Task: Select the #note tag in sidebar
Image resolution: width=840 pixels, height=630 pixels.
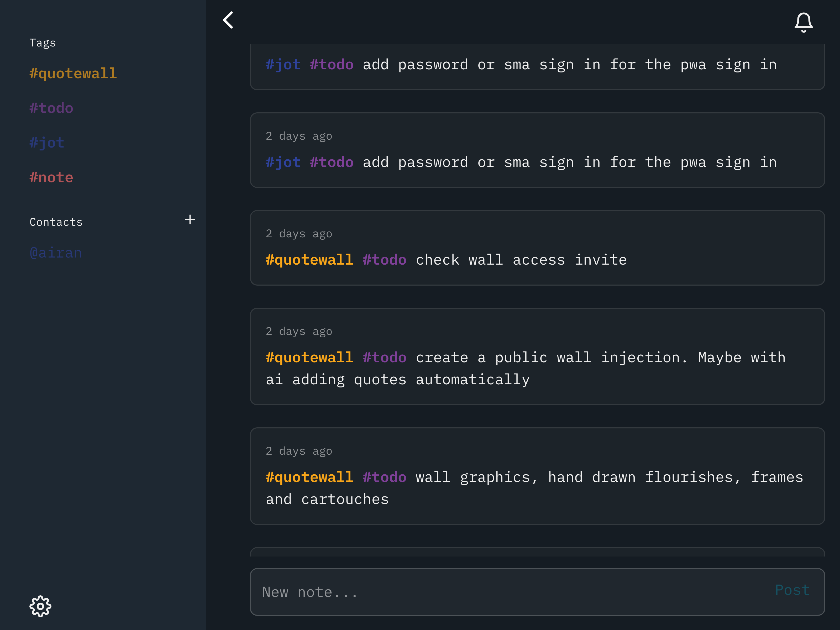Action: (x=51, y=177)
